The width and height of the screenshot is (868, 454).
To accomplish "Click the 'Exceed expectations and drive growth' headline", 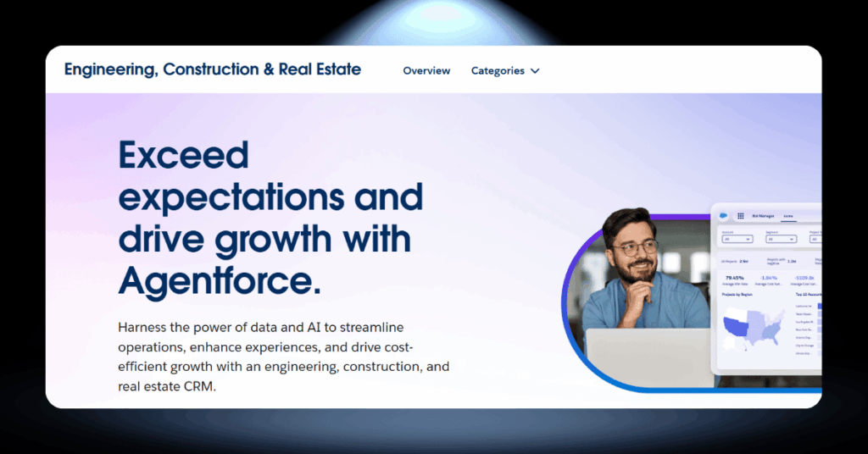I will 270,218.
